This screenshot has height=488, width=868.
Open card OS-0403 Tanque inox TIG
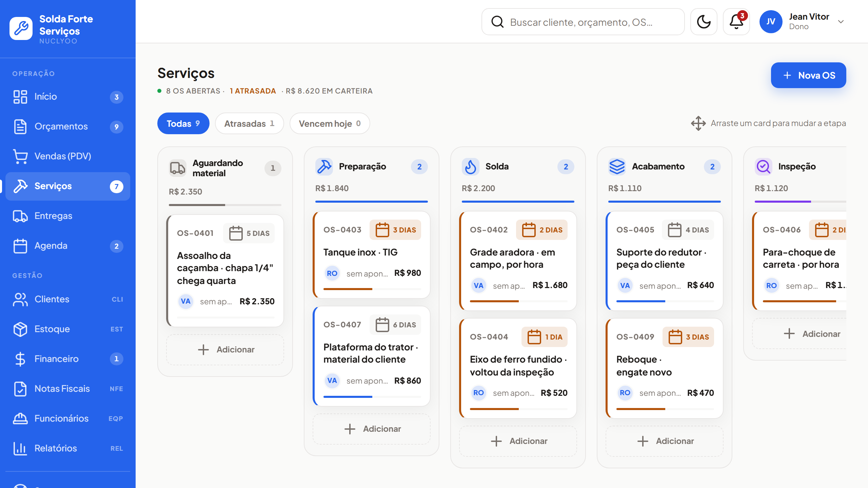372,255
